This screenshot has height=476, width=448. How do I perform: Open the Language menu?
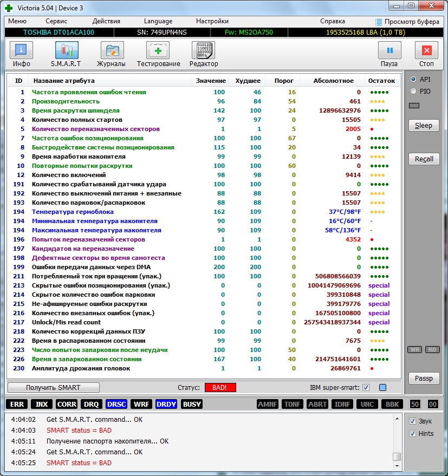158,21
